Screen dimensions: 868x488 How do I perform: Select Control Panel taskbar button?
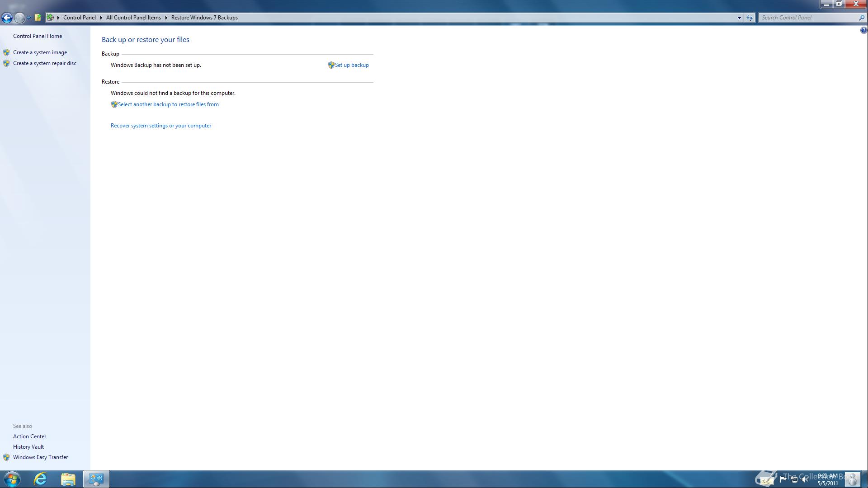tap(96, 479)
